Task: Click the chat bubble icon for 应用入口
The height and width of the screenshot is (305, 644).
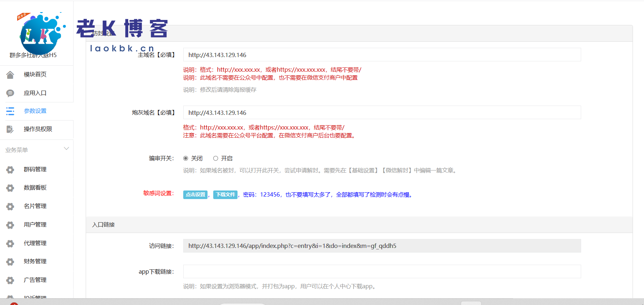Action: pyautogui.click(x=10, y=93)
